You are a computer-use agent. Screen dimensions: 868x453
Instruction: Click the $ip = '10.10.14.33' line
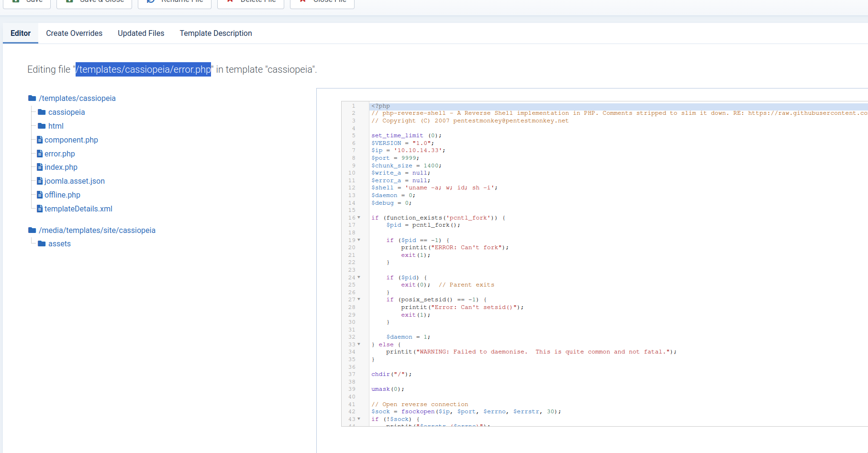(408, 150)
